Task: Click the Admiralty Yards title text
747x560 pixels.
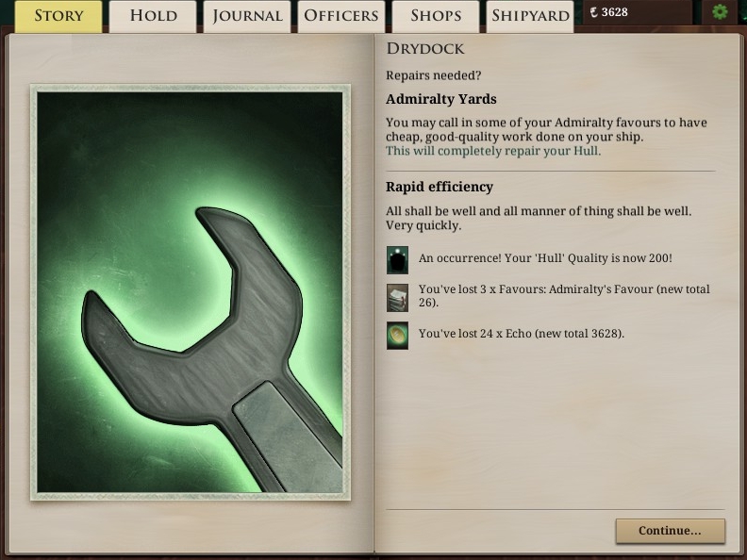Action: tap(441, 99)
